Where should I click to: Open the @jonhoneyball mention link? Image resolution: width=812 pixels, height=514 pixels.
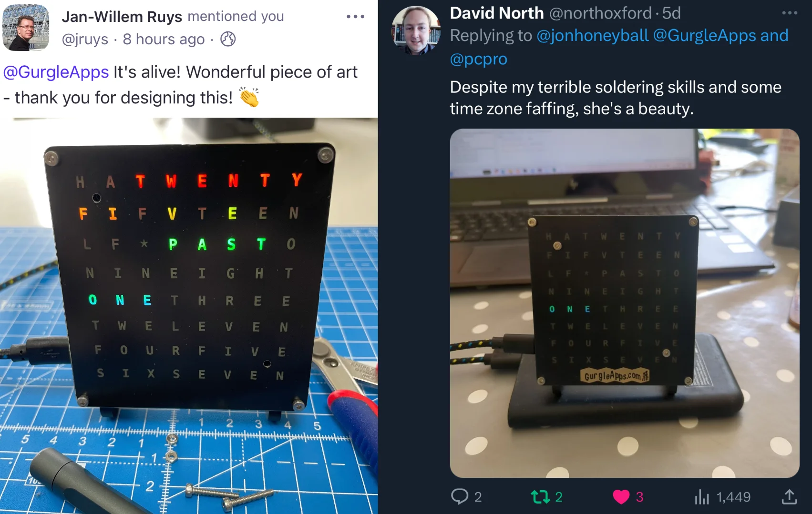593,36
